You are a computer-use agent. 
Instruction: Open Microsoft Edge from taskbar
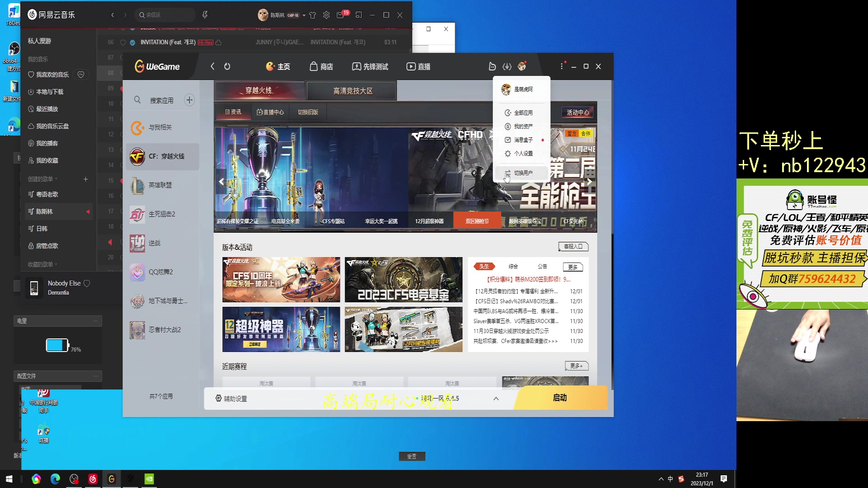point(55,479)
